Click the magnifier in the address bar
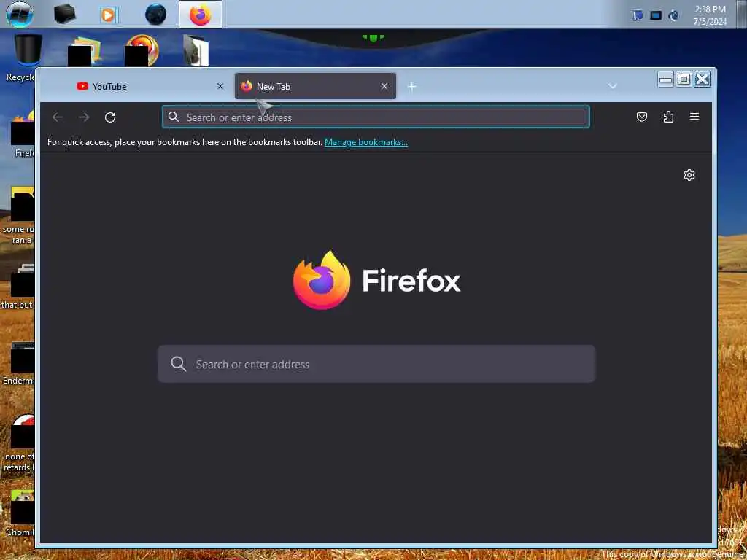 (174, 117)
